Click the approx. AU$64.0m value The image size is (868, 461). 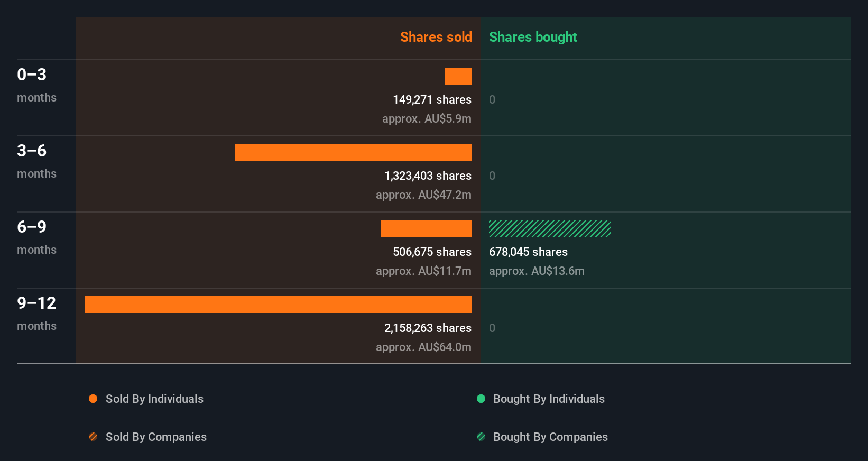423,347
